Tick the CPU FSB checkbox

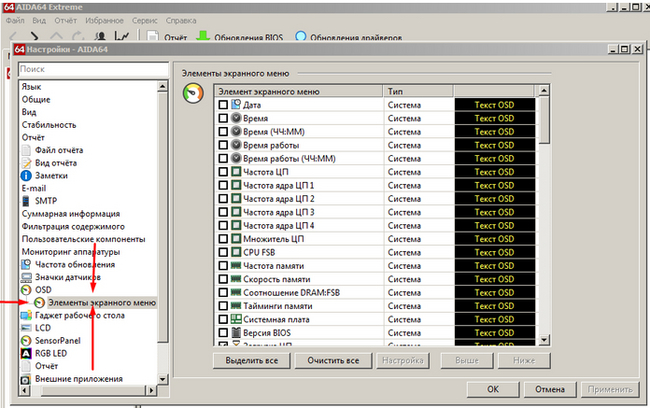coord(223,252)
